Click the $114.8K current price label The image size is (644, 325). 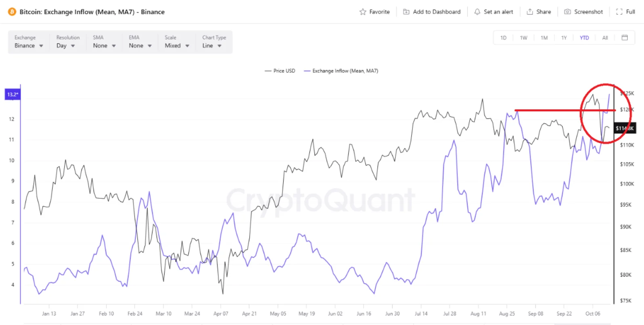pyautogui.click(x=625, y=128)
